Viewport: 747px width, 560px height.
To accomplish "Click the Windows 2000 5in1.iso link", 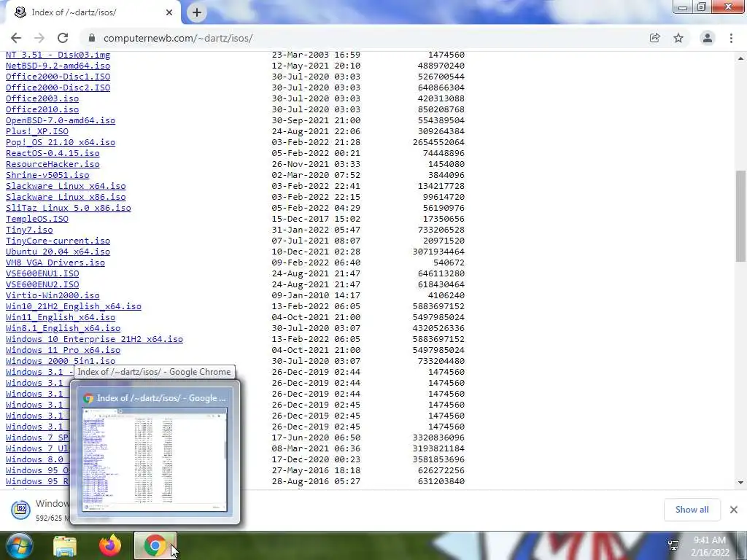I will tap(61, 362).
